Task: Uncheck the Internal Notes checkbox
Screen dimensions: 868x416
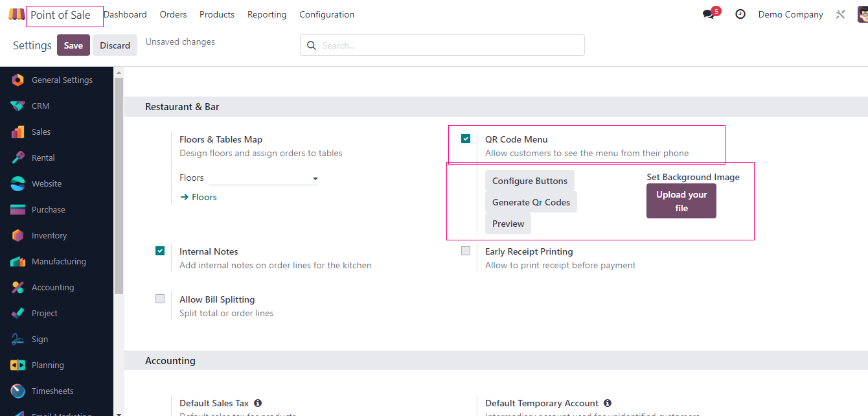Action: tap(160, 251)
